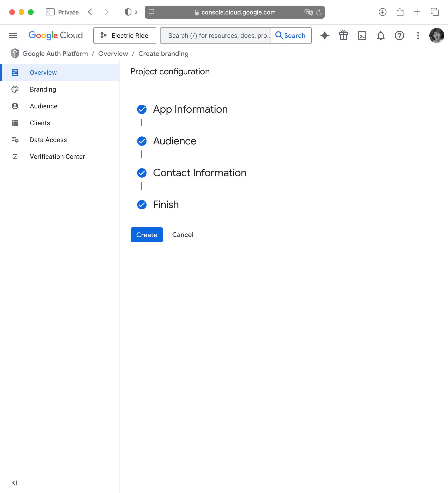Click the Audience step checkmark
The width and height of the screenshot is (448, 493).
[142, 141]
